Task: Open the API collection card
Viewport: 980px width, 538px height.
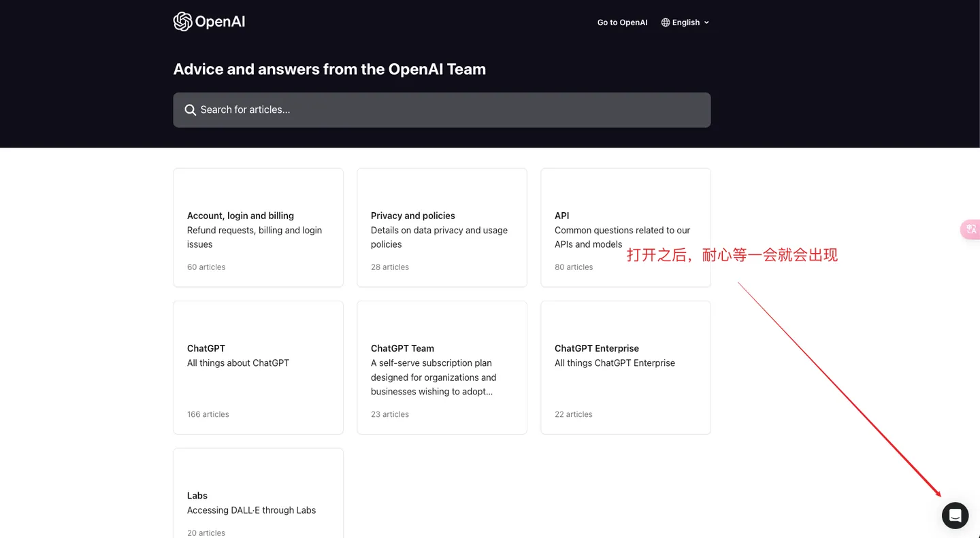Action: [625, 227]
